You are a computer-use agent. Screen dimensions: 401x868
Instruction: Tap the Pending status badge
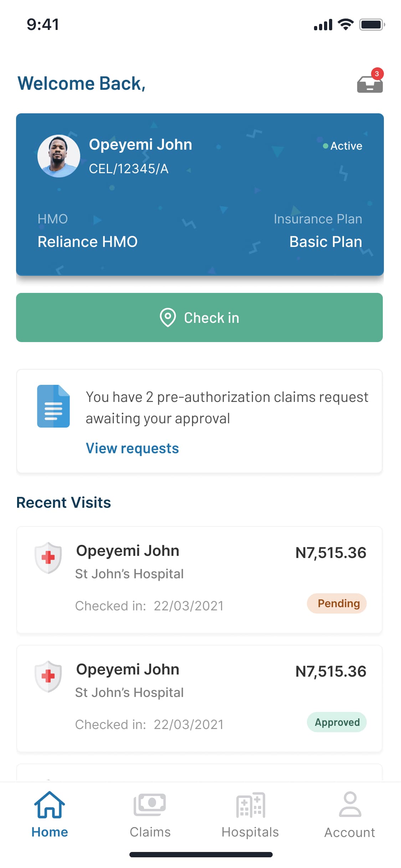click(x=337, y=603)
